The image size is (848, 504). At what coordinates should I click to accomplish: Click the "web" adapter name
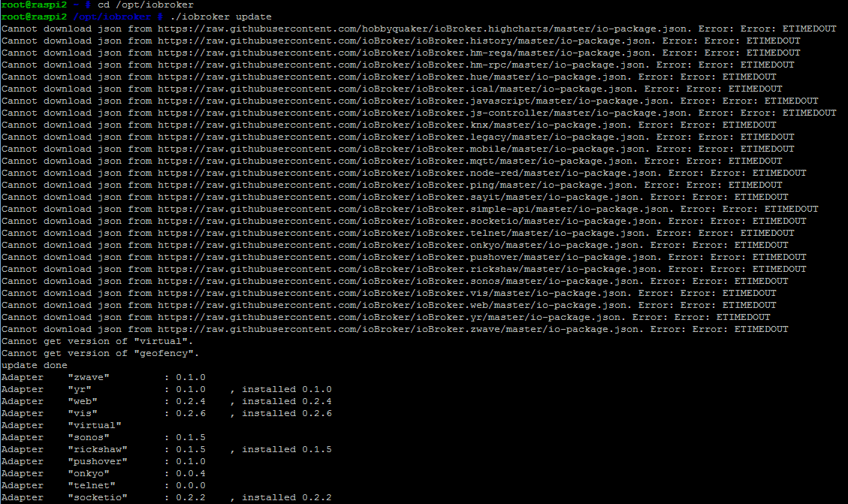(83, 401)
